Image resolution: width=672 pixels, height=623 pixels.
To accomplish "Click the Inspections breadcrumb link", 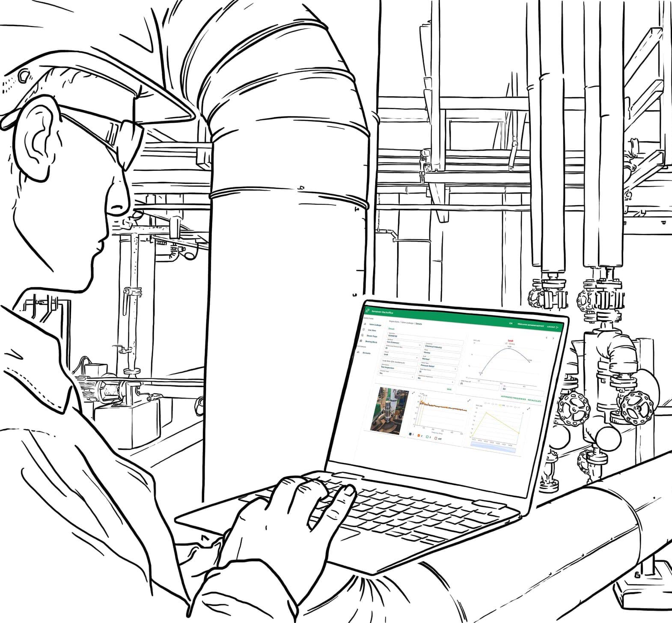I will (394, 322).
